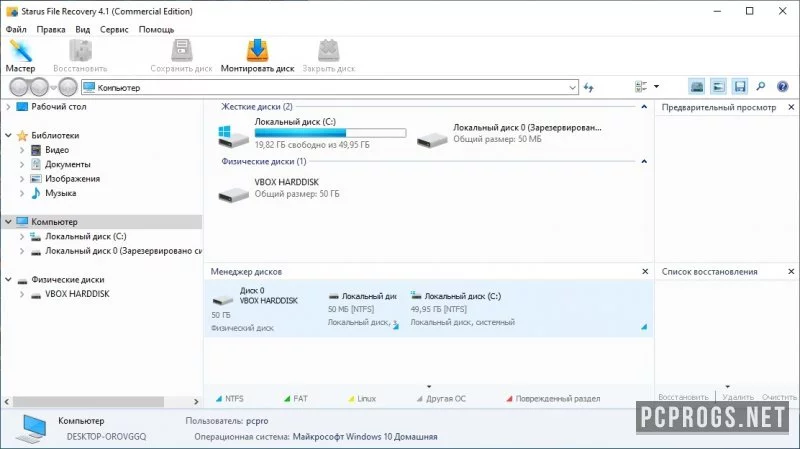Select Локальный диск (C:) drive icon in main pane
This screenshot has height=449, width=800.
(233, 136)
